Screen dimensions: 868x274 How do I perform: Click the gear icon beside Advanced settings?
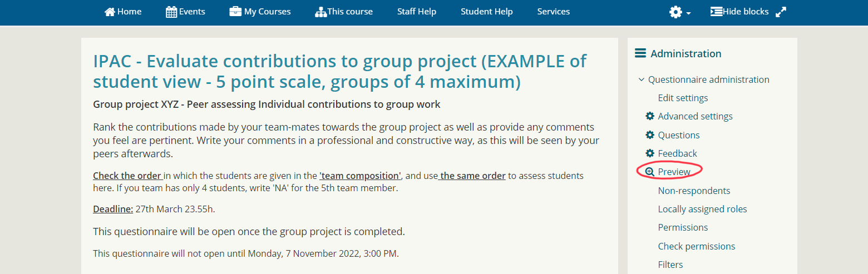[x=649, y=116]
